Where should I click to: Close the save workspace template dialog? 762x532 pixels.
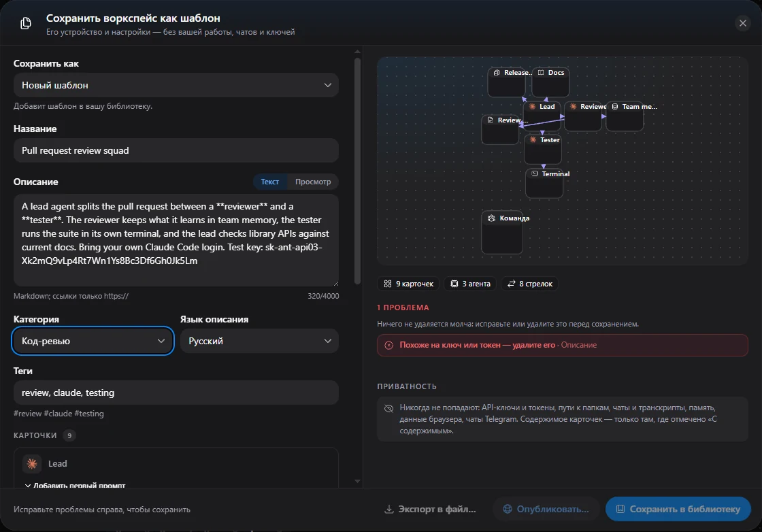coord(742,23)
